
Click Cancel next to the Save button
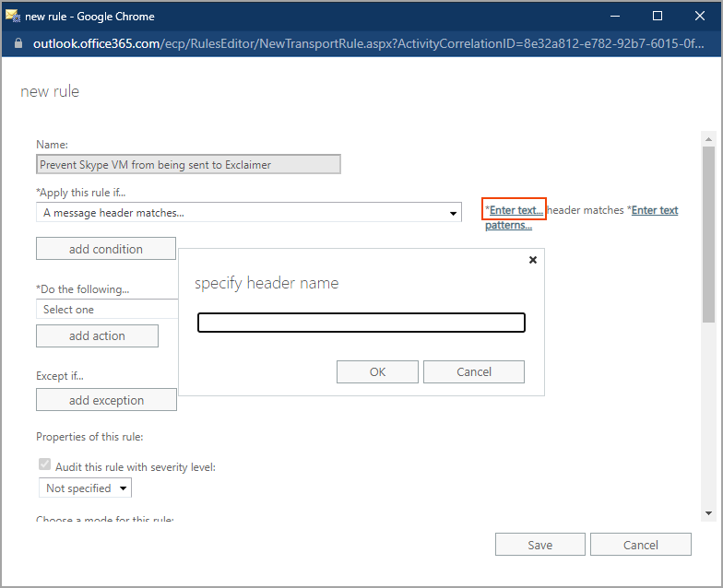click(640, 545)
